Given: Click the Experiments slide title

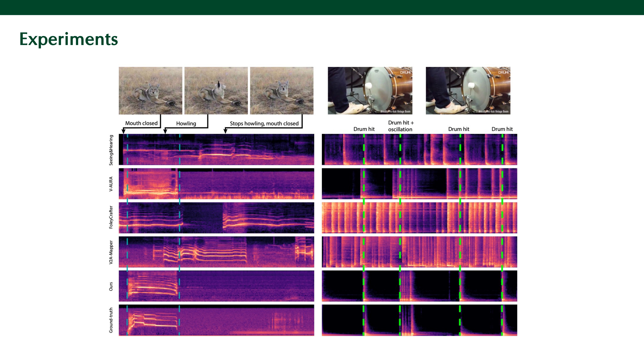Looking at the screenshot, I should 68,39.
